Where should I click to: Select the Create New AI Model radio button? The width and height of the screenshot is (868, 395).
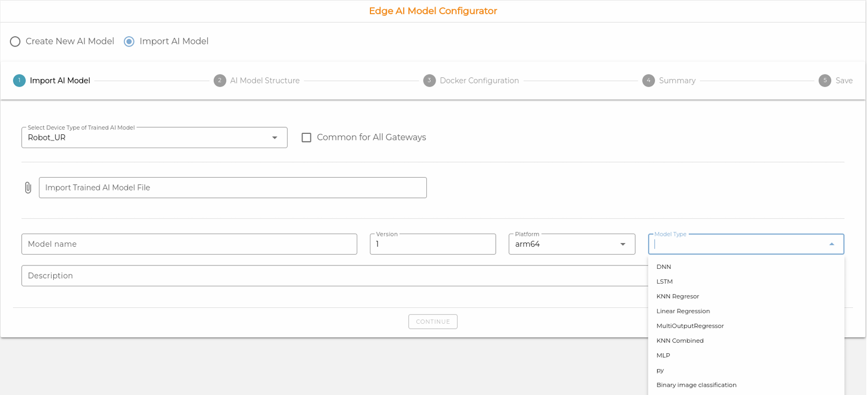point(15,42)
